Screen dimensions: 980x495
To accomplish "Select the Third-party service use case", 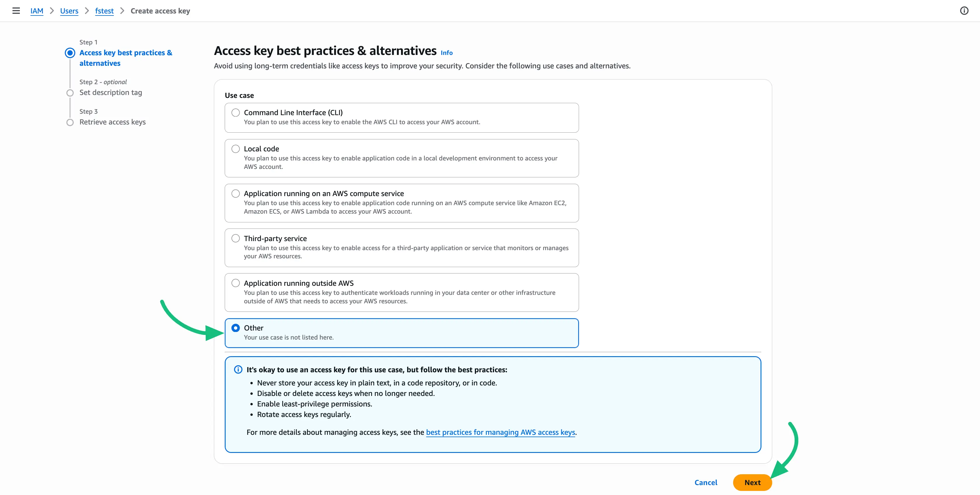I will click(x=236, y=238).
